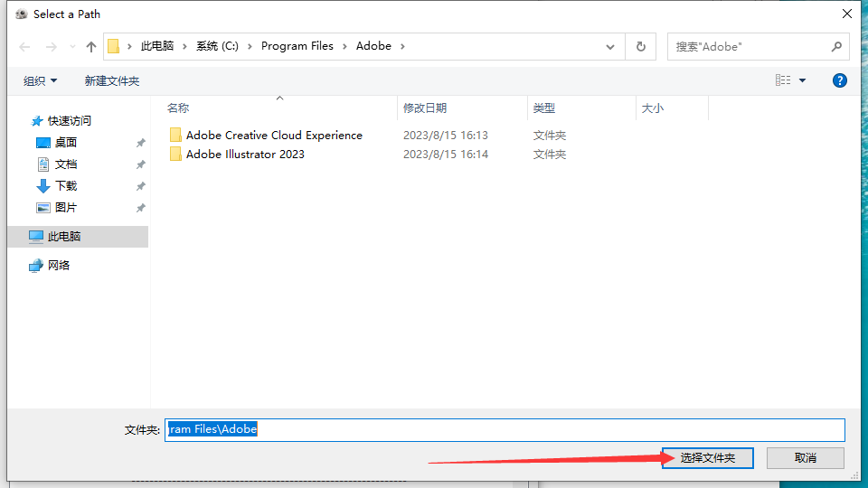Open 文档 in quick access

click(x=66, y=164)
